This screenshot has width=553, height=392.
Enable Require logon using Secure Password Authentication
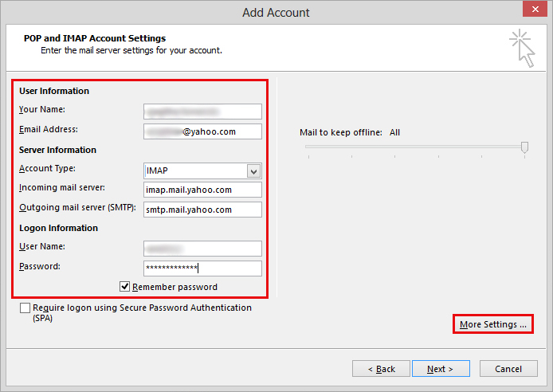click(25, 308)
